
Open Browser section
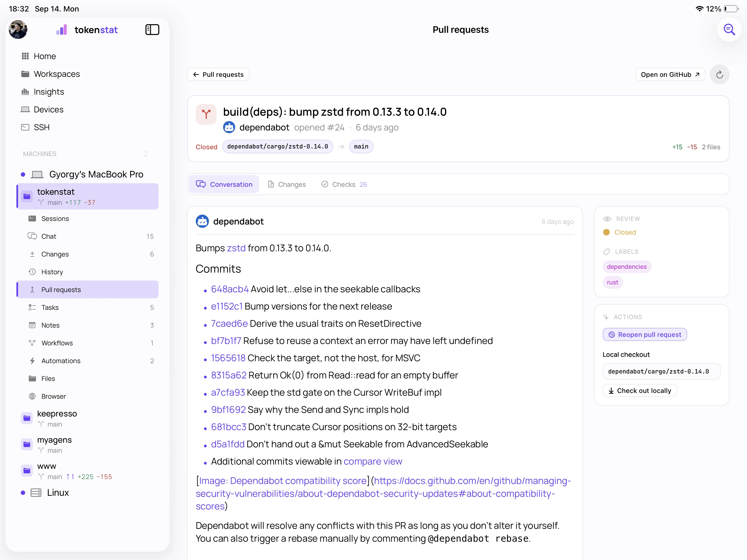click(87, 396)
